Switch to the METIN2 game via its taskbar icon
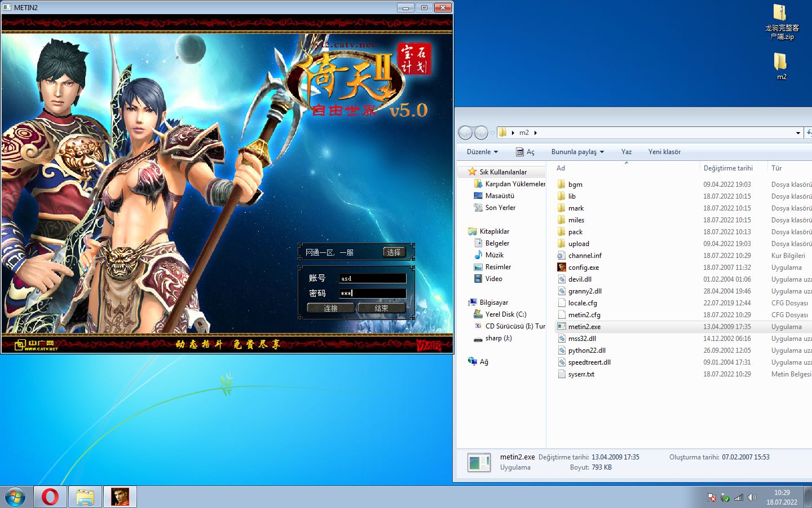The width and height of the screenshot is (812, 508). coord(120,497)
